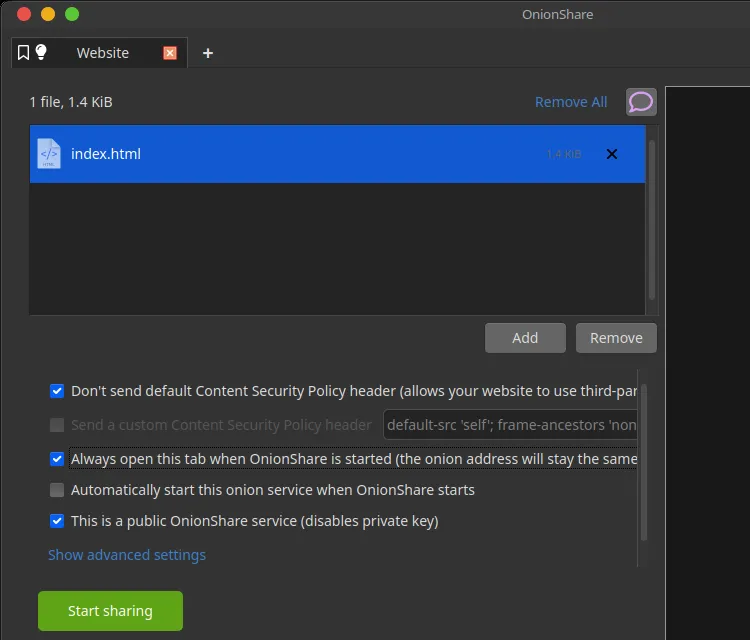Toggle Send a custom Content Security Policy header
This screenshot has height=640, width=750.
coord(57,425)
